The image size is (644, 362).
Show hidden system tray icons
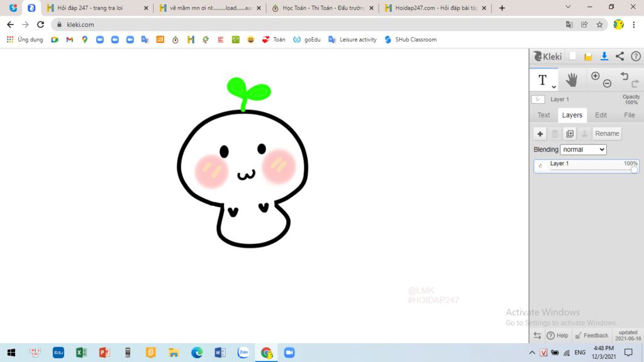[532, 353]
